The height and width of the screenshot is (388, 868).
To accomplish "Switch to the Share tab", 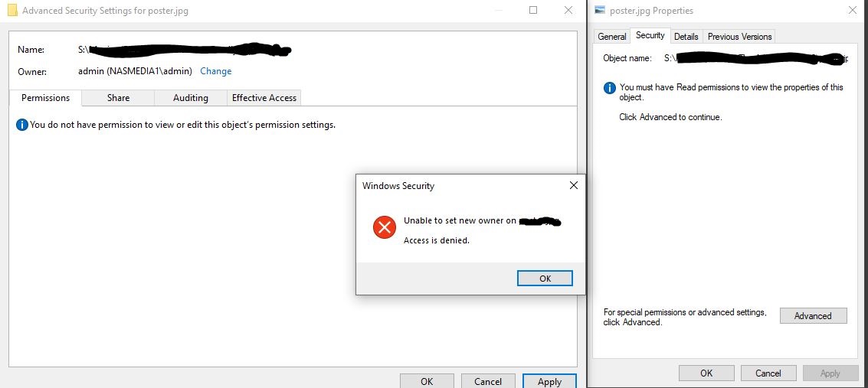I will (118, 98).
